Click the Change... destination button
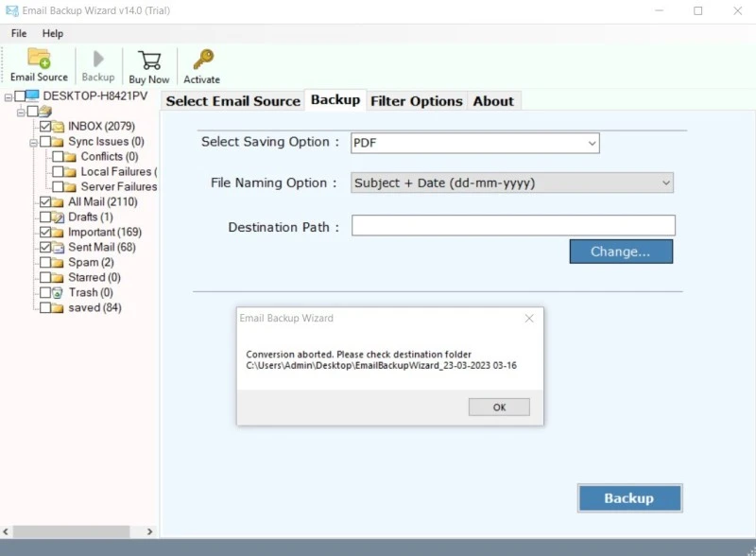The height and width of the screenshot is (556, 756). pos(621,252)
